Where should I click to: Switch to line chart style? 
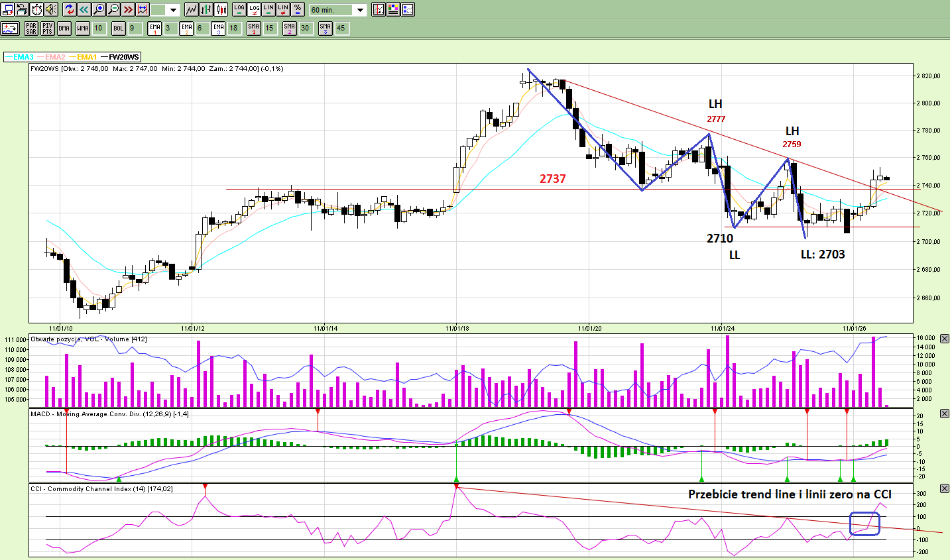coord(191,9)
